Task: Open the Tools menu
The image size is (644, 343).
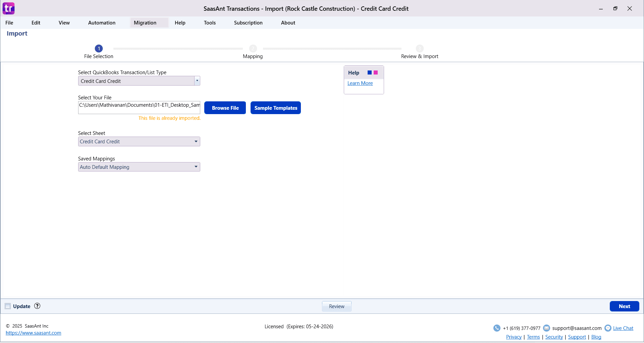Action: coord(210,23)
